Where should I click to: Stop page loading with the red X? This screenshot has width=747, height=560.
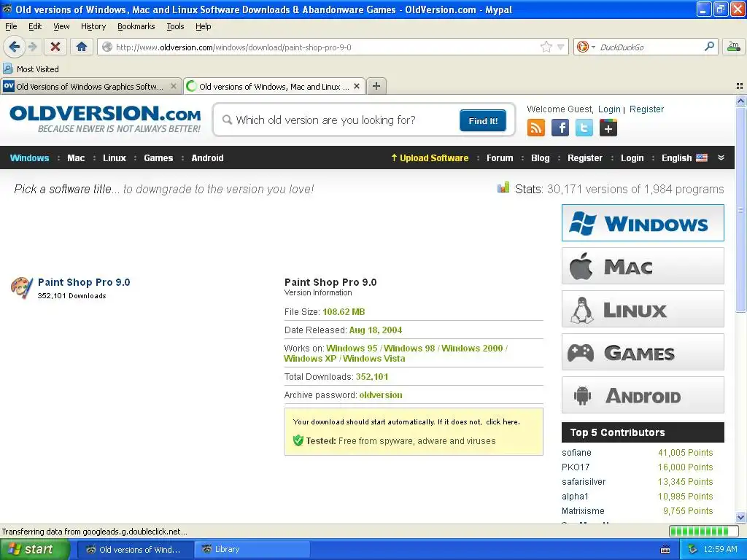(55, 47)
